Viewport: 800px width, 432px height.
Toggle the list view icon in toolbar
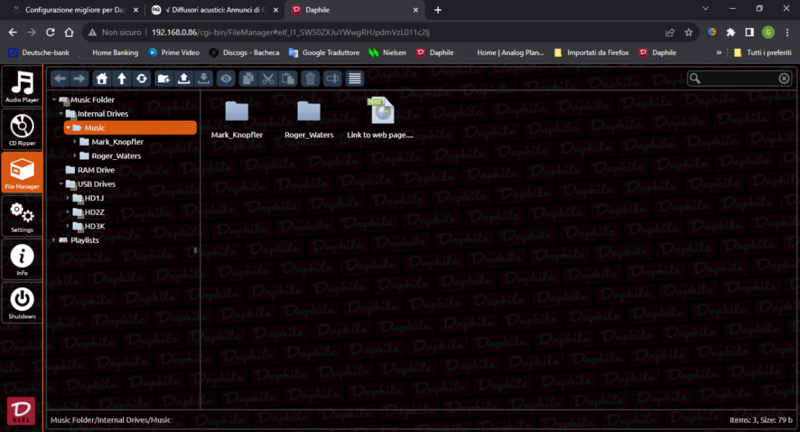coord(354,78)
